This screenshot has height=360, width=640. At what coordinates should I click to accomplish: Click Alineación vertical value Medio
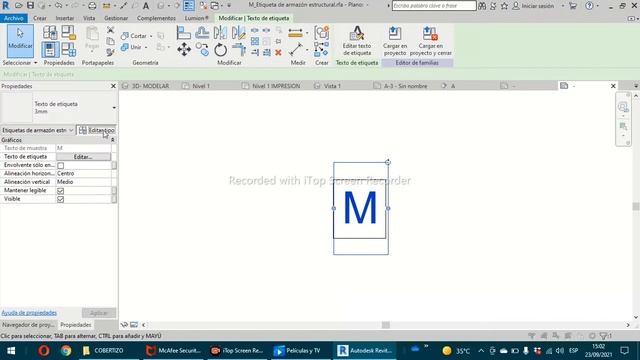coord(83,182)
